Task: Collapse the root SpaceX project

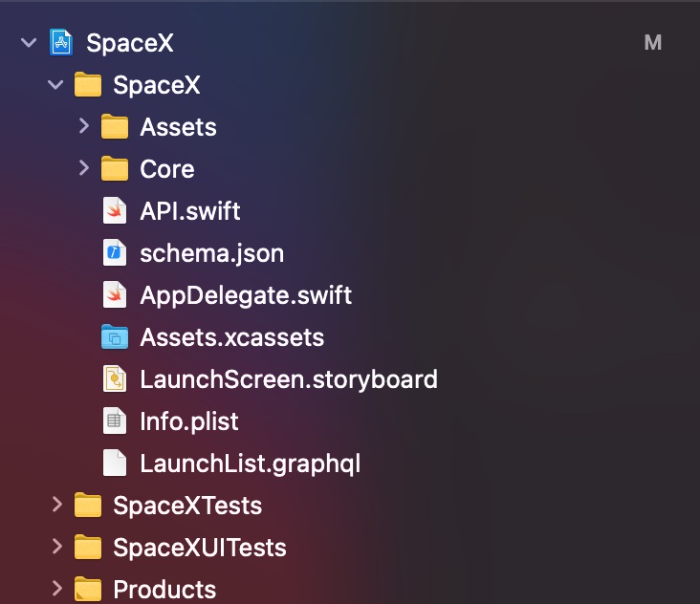Action: (29, 43)
